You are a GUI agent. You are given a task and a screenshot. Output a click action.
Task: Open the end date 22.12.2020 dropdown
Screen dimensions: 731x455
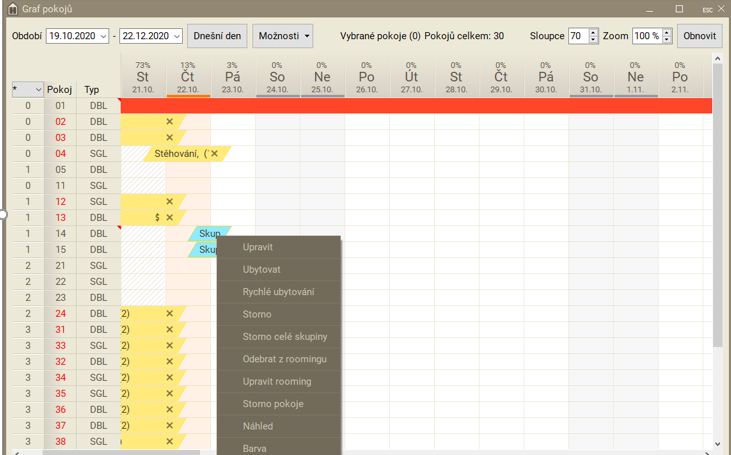[x=177, y=37]
